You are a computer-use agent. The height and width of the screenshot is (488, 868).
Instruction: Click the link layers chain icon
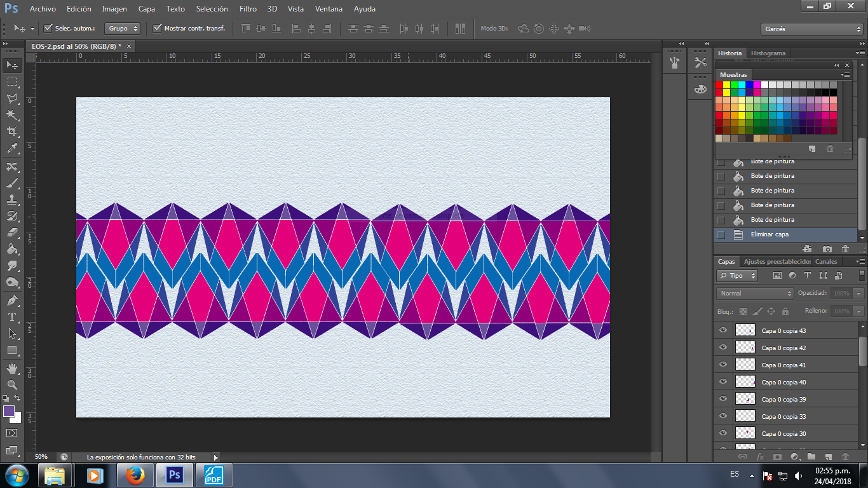743,456
